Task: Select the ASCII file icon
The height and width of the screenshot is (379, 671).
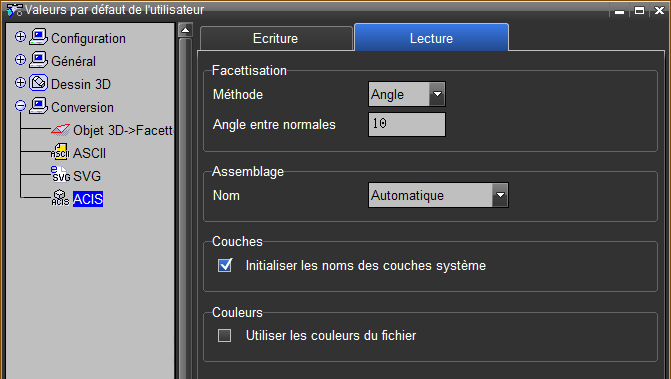Action: (x=60, y=152)
